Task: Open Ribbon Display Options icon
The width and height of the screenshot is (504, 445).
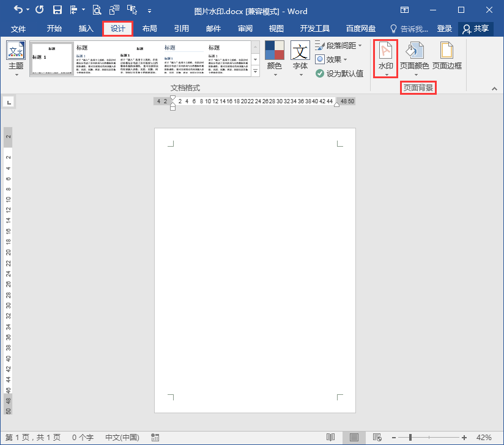Action: pos(404,10)
